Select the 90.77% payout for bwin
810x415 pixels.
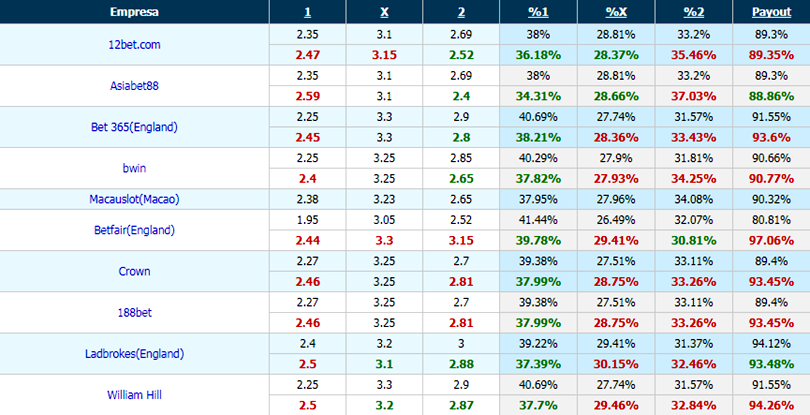pyautogui.click(x=771, y=179)
